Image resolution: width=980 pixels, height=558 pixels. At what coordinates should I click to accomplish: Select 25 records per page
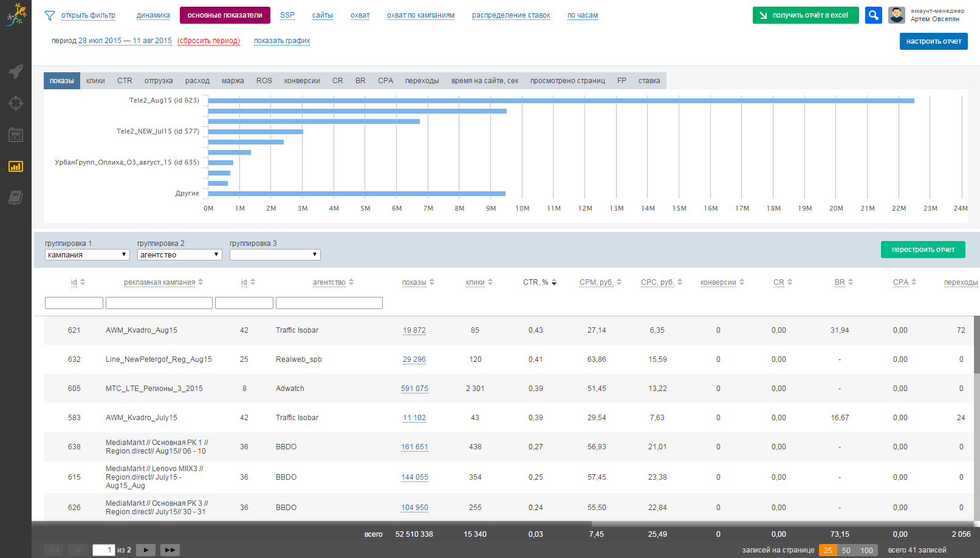(828, 550)
